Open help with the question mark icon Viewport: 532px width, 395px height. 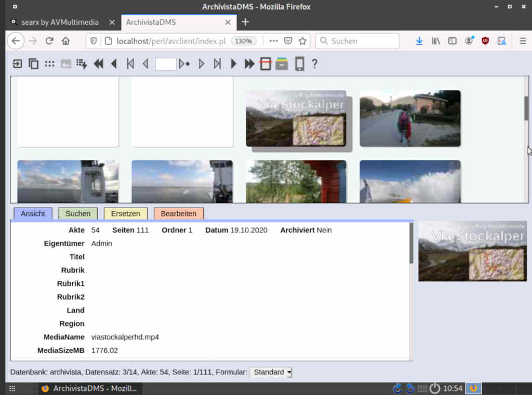pos(314,64)
